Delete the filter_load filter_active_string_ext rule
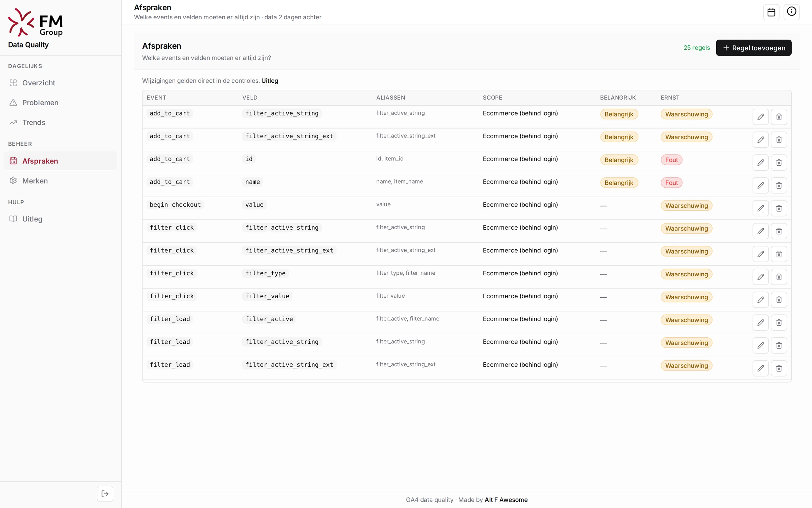This screenshot has height=508, width=812. (779, 368)
